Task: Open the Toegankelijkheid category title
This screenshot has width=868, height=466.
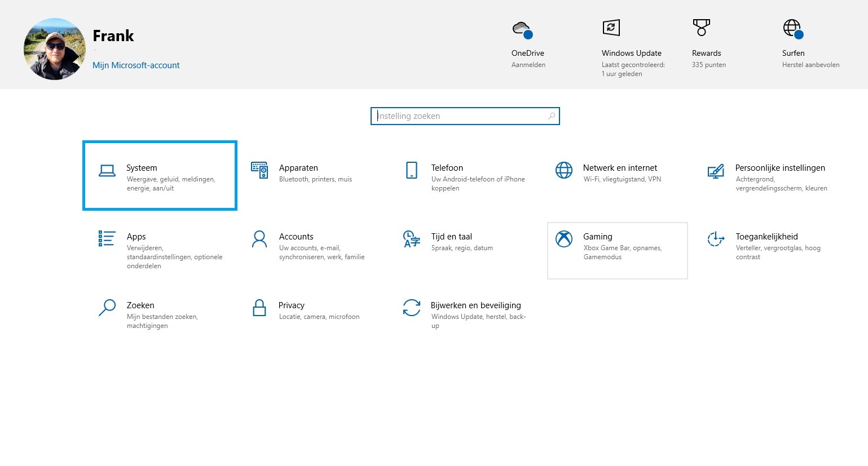Action: click(x=766, y=237)
